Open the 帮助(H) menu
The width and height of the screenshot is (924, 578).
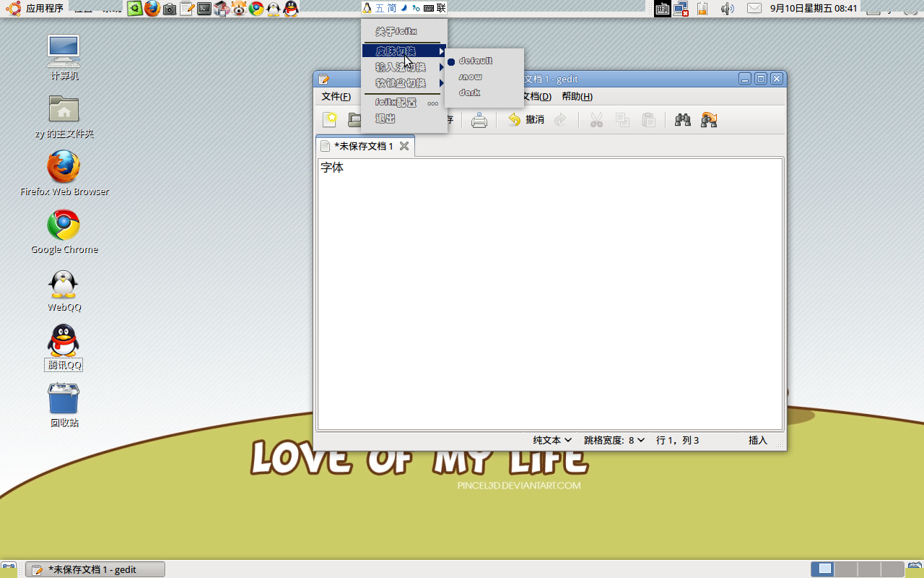(x=577, y=97)
